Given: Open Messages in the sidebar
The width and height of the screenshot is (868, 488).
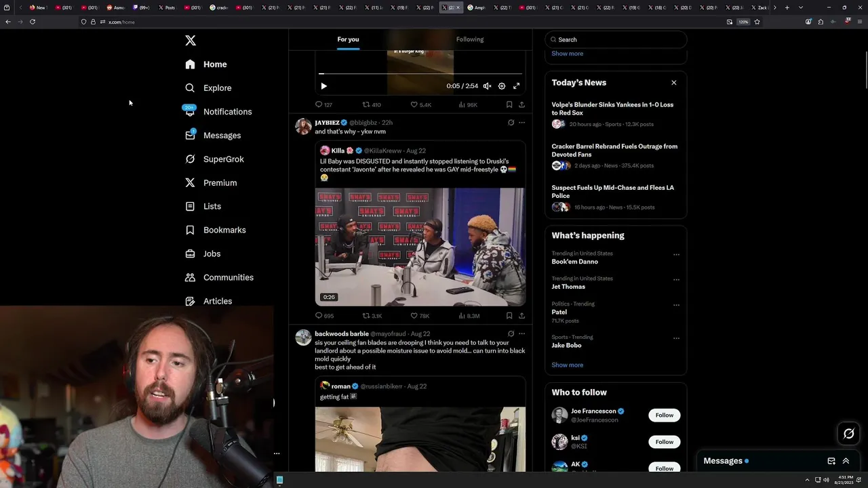Looking at the screenshot, I should click(213, 136).
